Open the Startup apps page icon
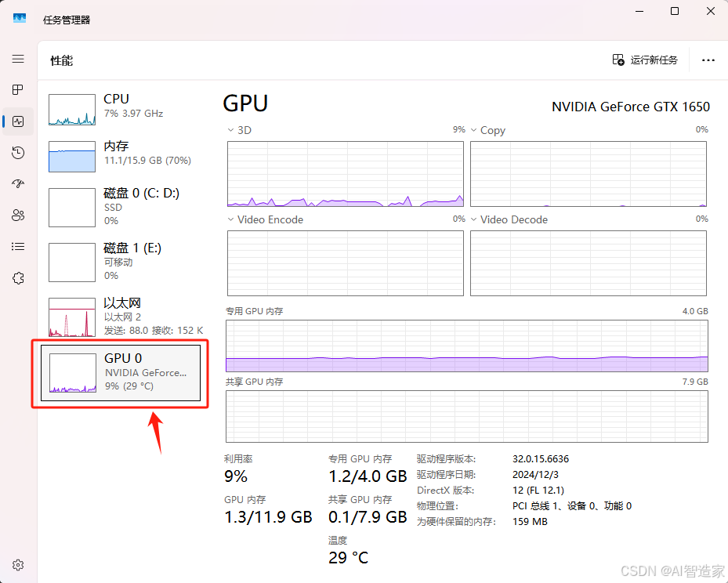728x583 pixels. (x=18, y=184)
